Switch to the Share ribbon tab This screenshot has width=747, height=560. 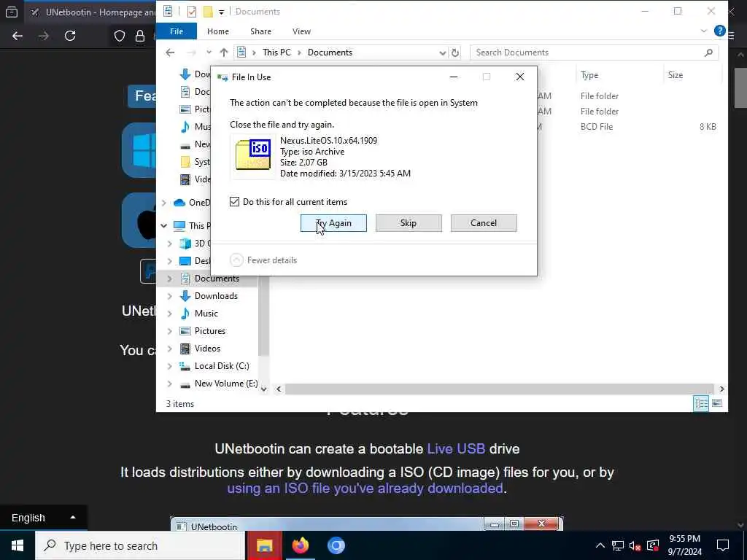[260, 31]
